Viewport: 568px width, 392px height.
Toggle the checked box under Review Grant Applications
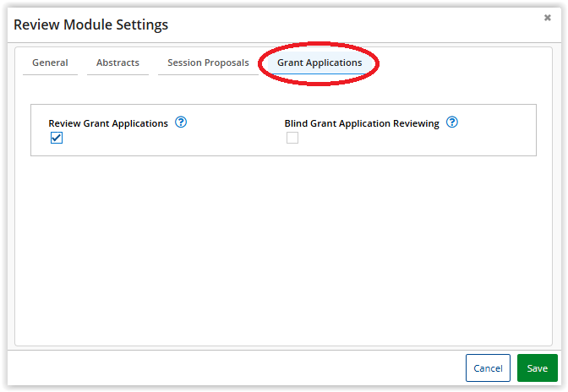pos(57,138)
